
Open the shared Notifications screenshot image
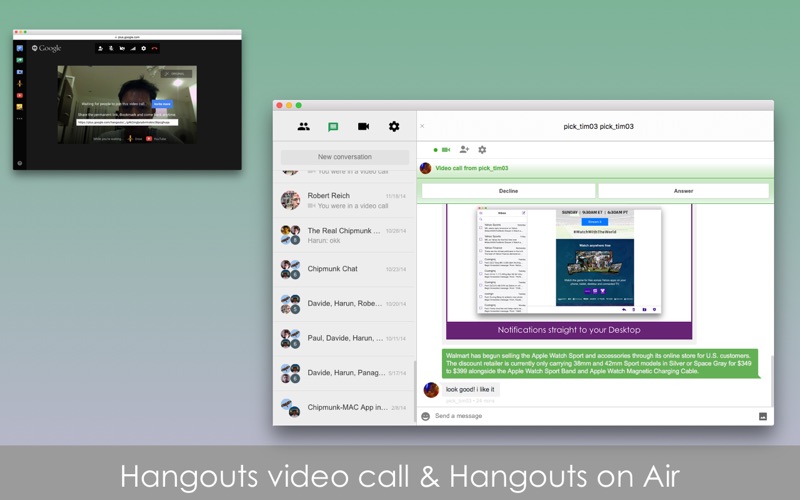[x=569, y=271]
